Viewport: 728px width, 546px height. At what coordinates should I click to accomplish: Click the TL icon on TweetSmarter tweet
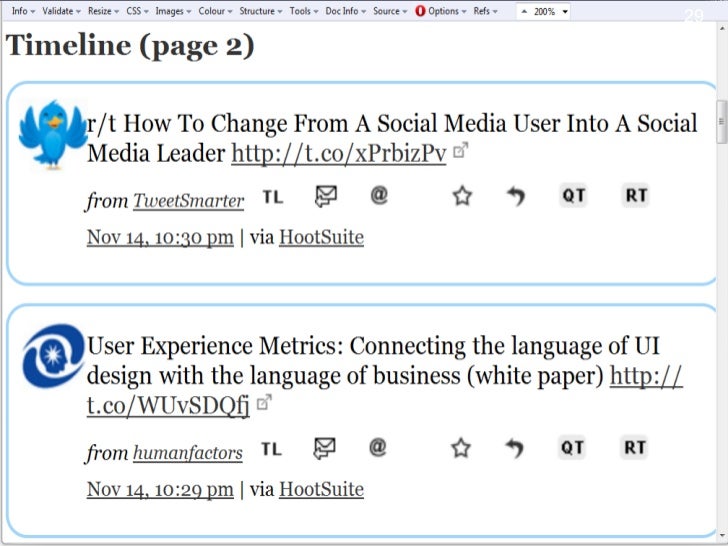273,197
